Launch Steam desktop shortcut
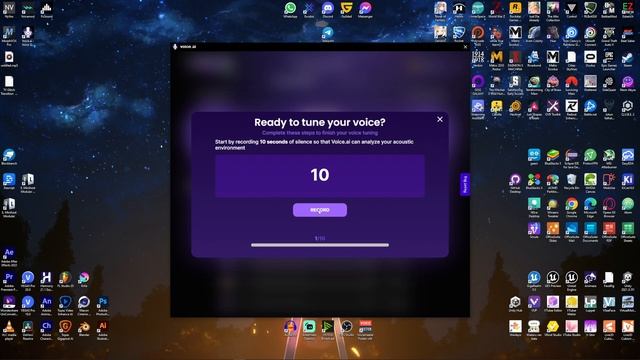Image resolution: width=640 pixels, height=360 pixels. (x=628, y=59)
